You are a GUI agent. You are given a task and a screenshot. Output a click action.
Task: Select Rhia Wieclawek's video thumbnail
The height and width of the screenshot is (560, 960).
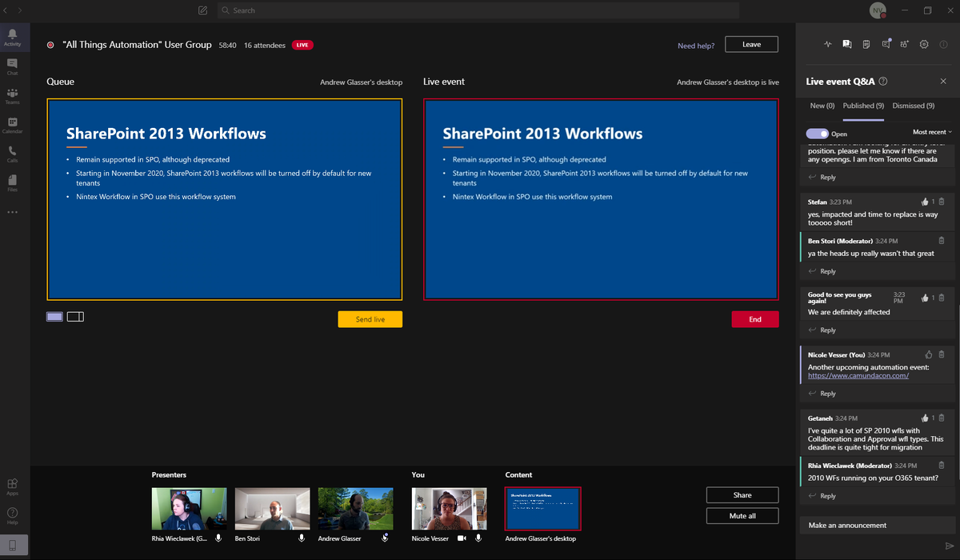pyautogui.click(x=189, y=509)
